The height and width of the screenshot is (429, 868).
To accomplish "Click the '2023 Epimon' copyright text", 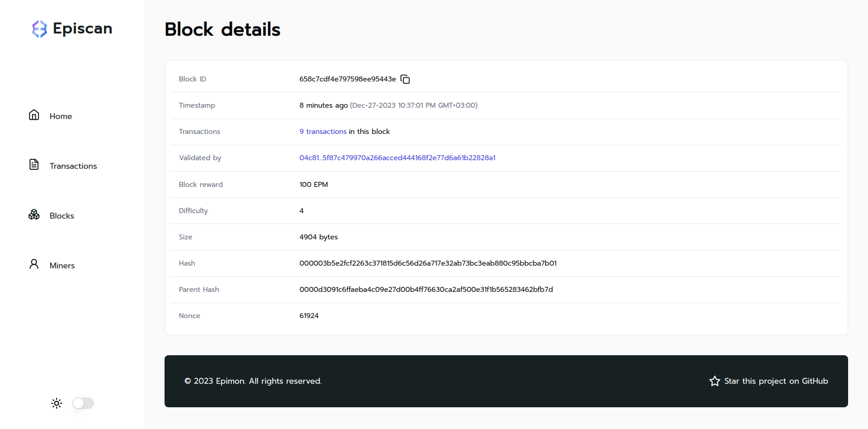I will 253,381.
